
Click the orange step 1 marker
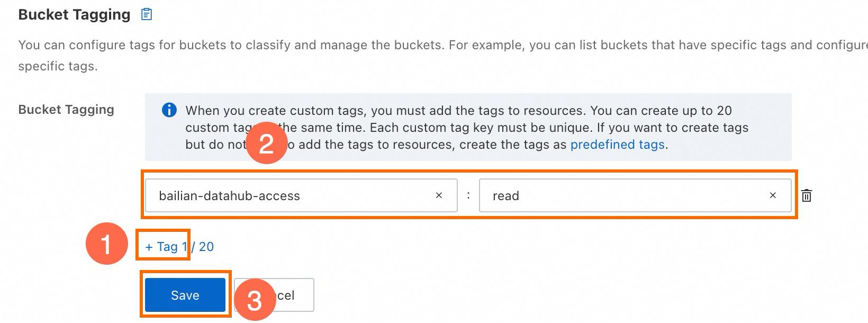click(107, 244)
